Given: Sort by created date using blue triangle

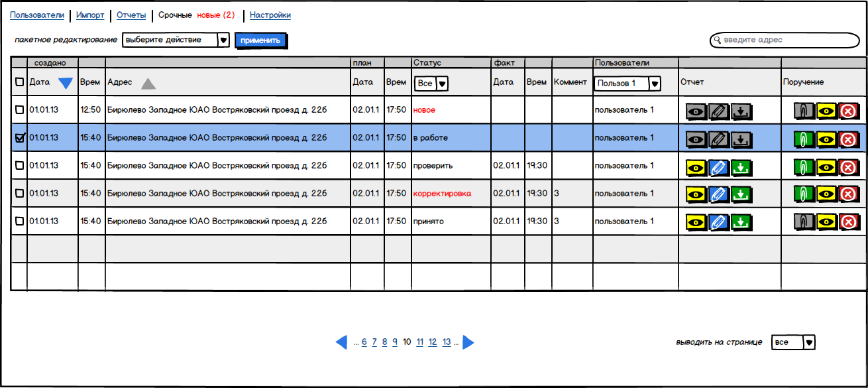Looking at the screenshot, I should (x=66, y=84).
